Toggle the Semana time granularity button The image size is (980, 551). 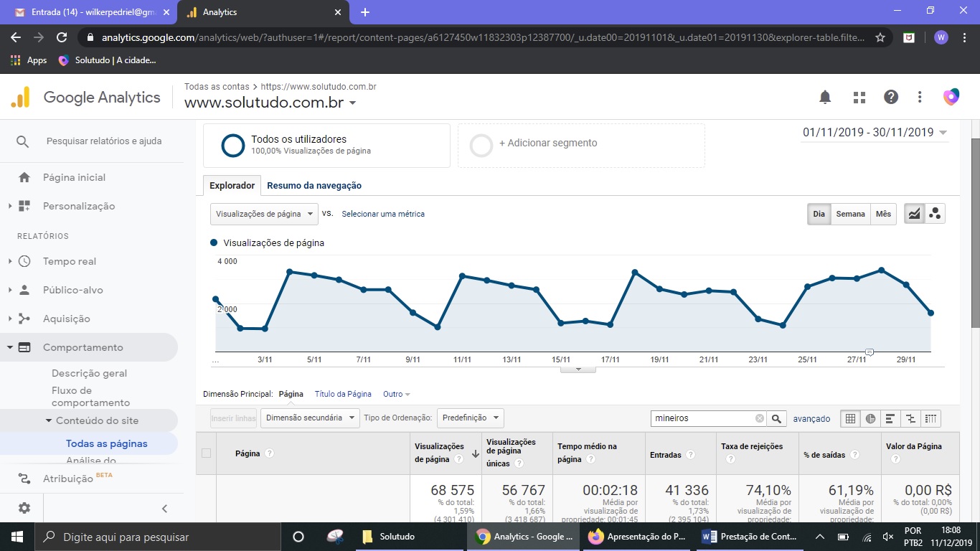tap(850, 214)
